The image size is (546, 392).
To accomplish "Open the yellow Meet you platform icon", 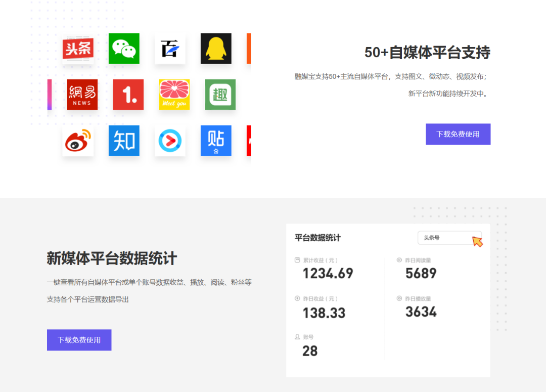I will [x=174, y=95].
